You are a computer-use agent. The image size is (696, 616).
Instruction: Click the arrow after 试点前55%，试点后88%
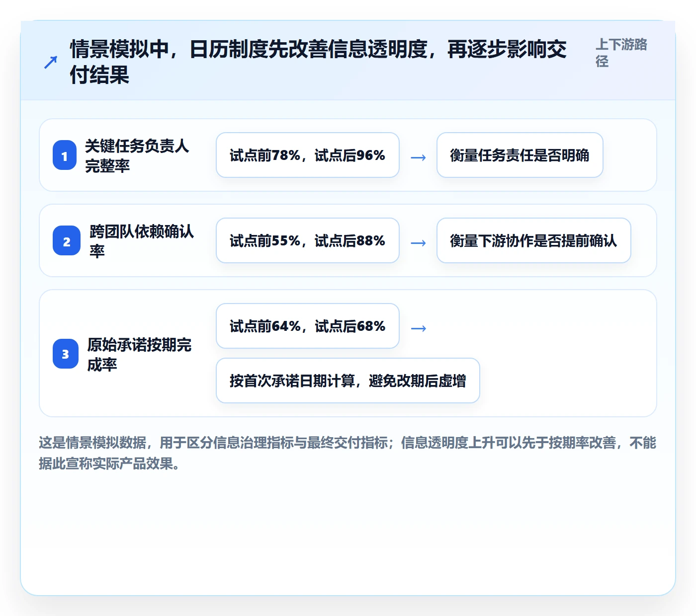point(418,243)
